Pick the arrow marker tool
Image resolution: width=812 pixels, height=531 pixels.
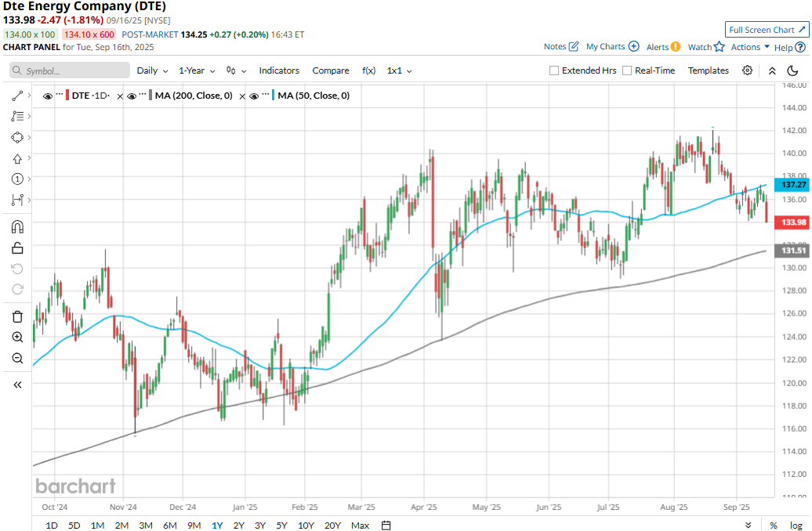[x=17, y=158]
